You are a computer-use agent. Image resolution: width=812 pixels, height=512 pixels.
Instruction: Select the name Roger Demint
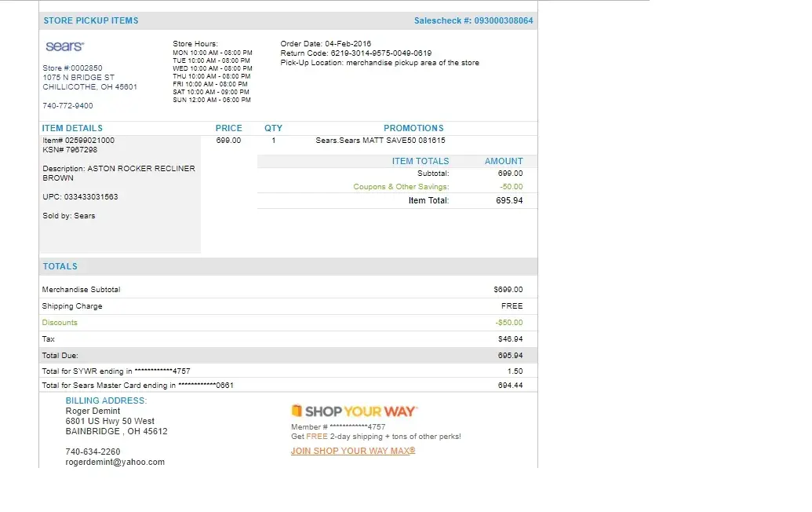[93, 411]
